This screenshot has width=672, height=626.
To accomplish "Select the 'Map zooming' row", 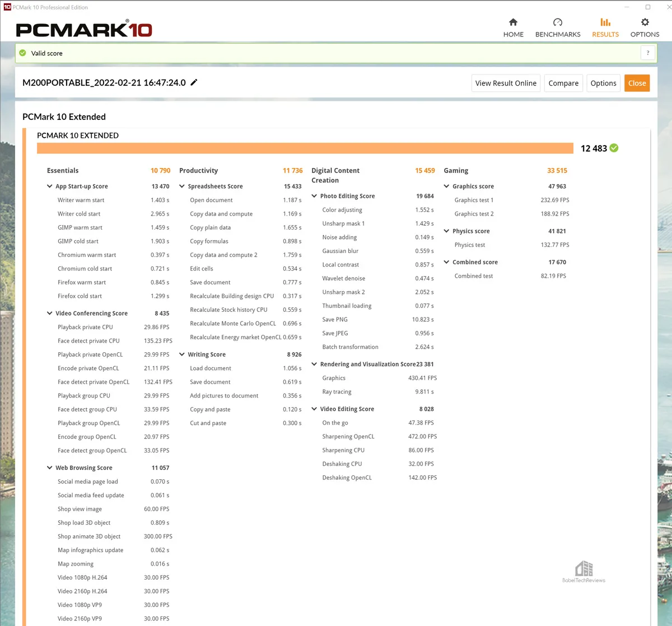I will point(113,564).
